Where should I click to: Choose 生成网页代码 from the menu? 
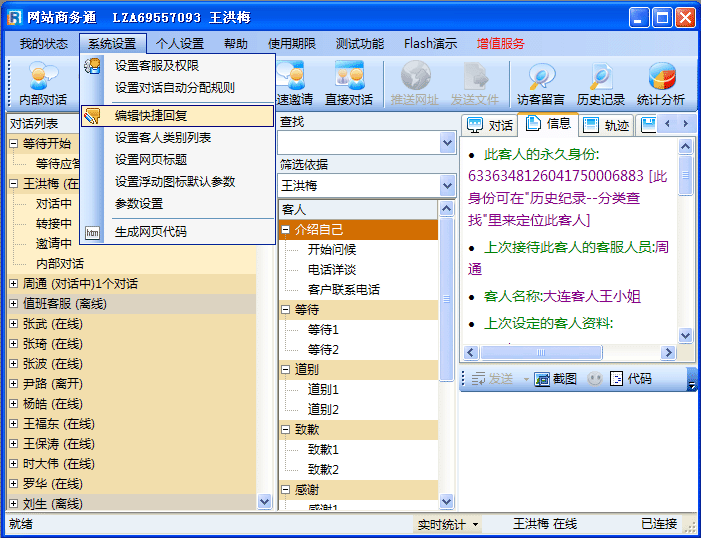[150, 232]
